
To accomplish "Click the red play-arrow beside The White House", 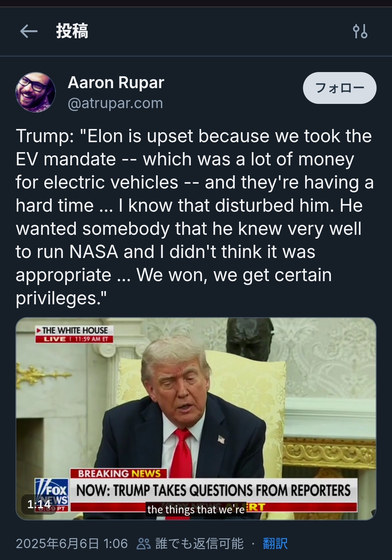I will 39,330.
